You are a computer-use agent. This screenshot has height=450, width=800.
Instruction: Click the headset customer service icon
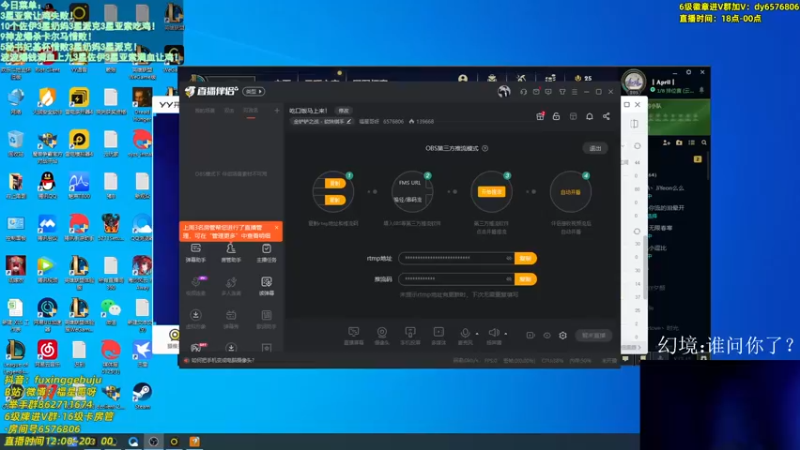(523, 92)
